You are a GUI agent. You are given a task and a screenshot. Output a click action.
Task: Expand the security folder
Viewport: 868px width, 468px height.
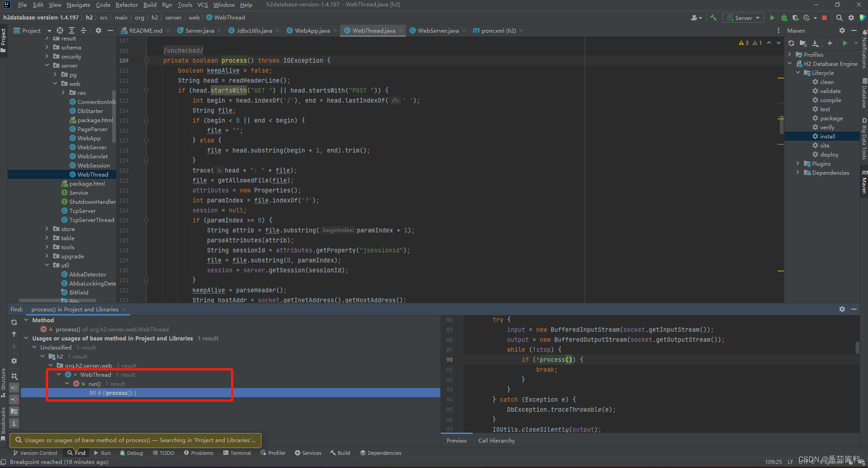point(47,56)
